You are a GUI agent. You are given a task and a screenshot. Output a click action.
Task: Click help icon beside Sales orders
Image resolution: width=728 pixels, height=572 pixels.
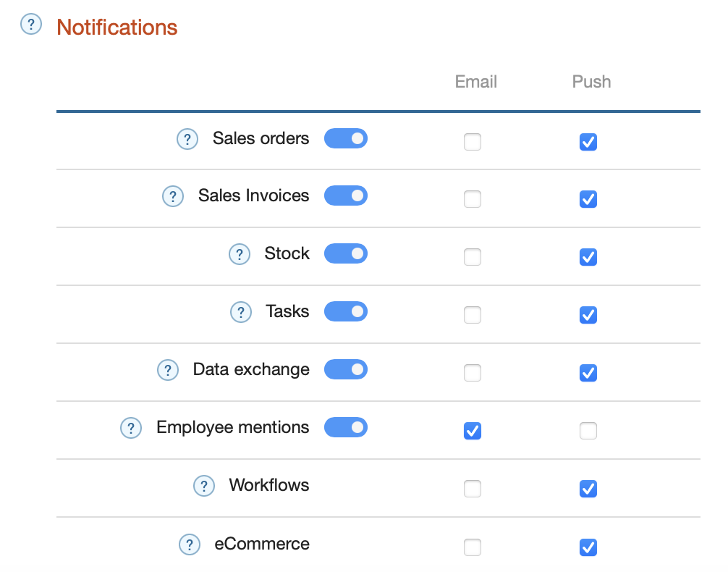(x=187, y=139)
